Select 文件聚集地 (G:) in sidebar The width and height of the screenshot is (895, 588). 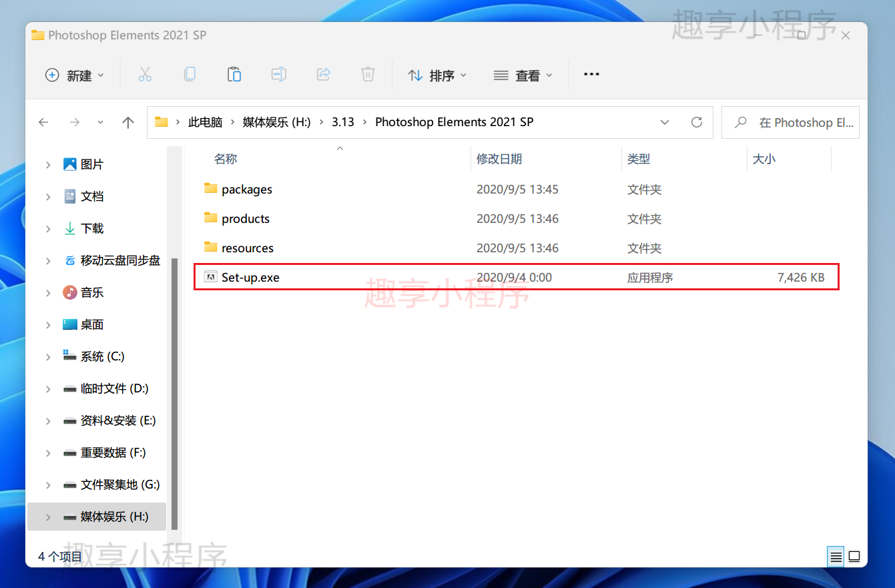(x=120, y=485)
